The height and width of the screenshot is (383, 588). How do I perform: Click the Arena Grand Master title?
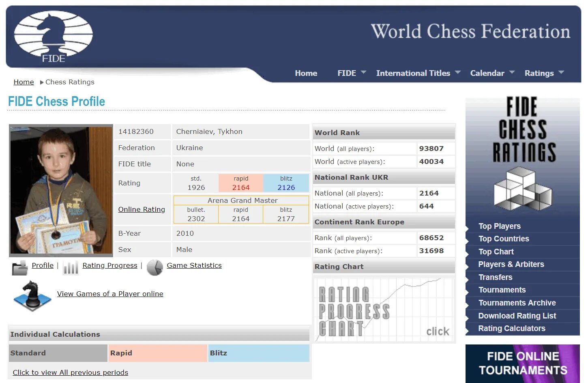pos(242,200)
